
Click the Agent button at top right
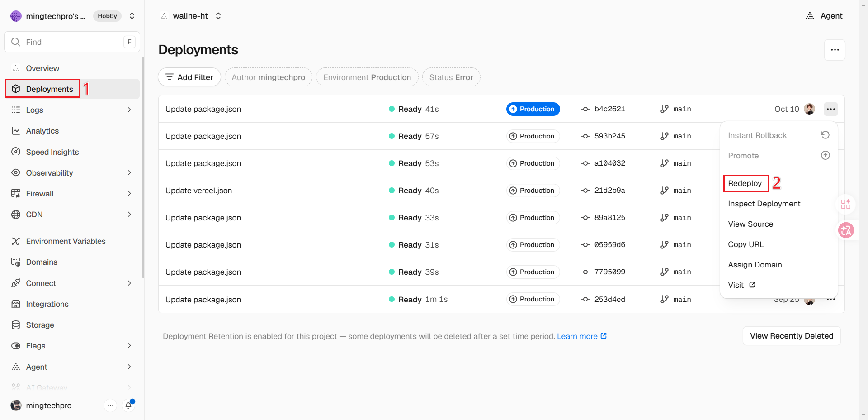pyautogui.click(x=824, y=16)
